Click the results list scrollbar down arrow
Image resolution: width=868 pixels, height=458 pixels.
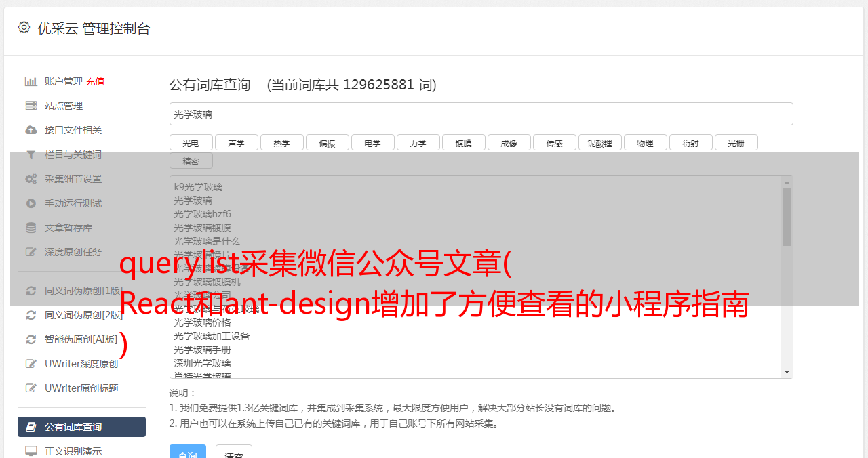(787, 372)
